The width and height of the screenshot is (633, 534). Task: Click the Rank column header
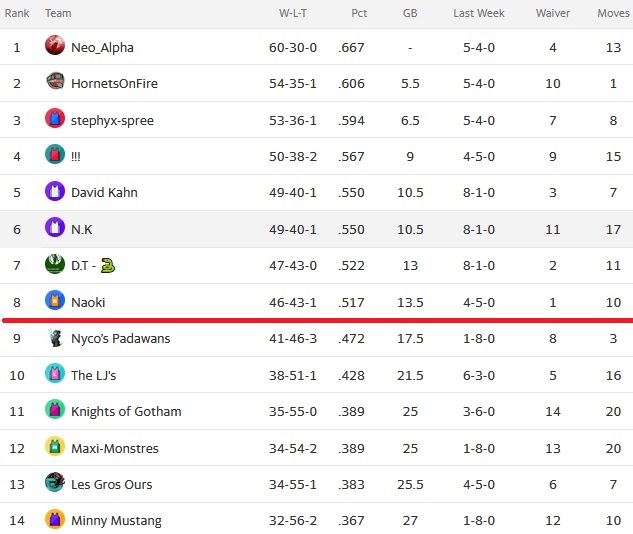(x=17, y=13)
